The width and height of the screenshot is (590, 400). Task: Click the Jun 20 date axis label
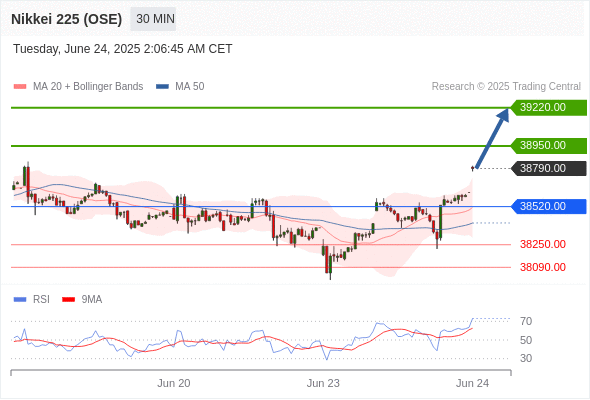[x=173, y=383]
